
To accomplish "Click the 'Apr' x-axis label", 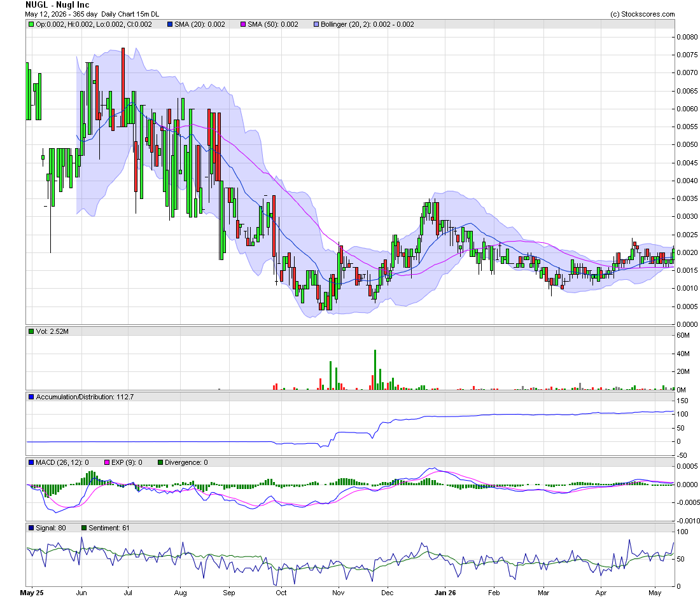I will pyautogui.click(x=601, y=593).
